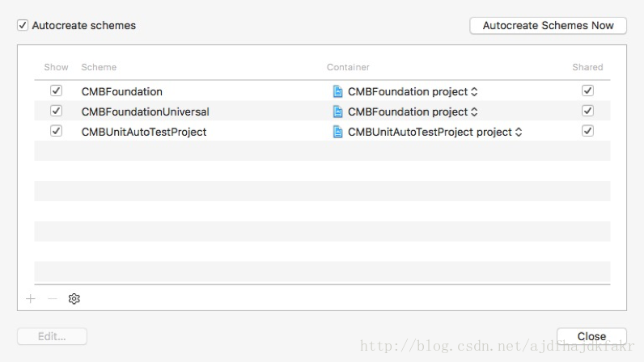Screen dimensions: 644x362
Task: Open CMBUnitAutoTestProject project container dropdown
Action: click(435, 132)
